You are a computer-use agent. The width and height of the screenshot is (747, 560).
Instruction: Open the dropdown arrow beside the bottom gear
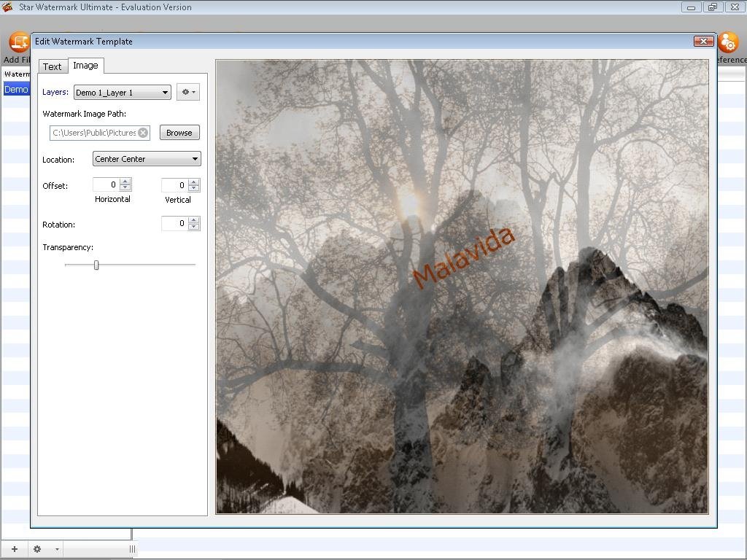pos(57,550)
